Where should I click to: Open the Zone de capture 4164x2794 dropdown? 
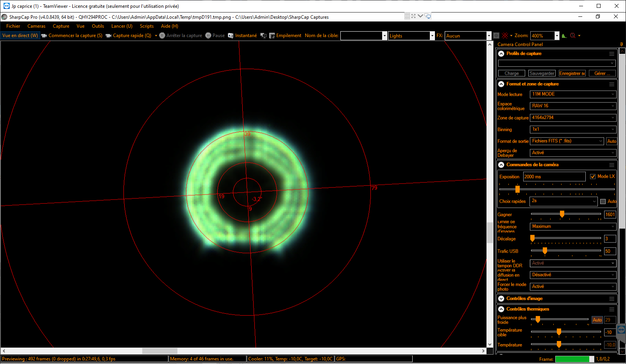click(573, 118)
